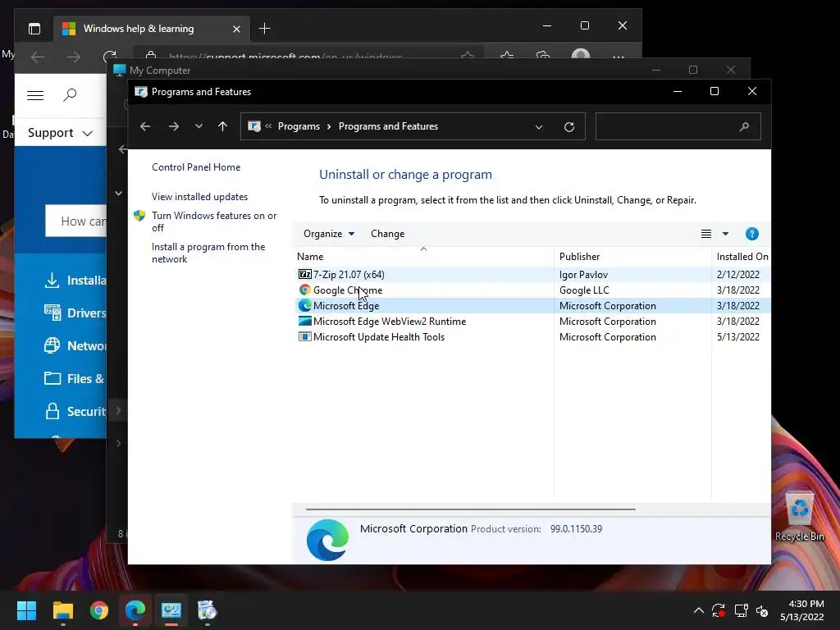Close the Windows help & learning tab
This screenshot has height=630, width=840.
coord(236,29)
